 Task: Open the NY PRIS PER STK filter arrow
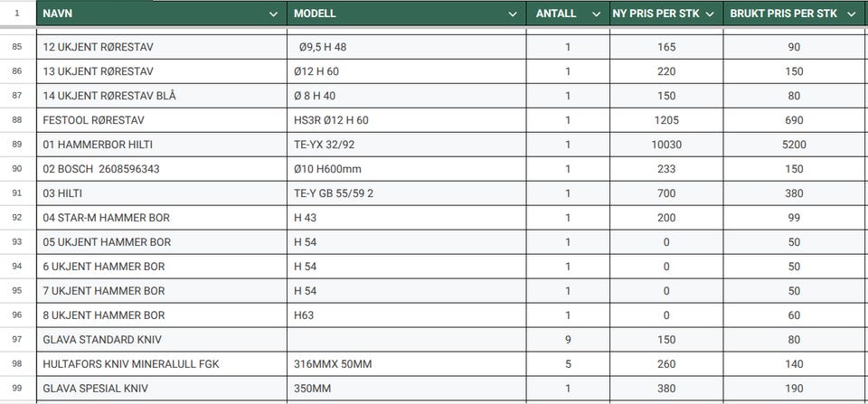pyautogui.click(x=710, y=14)
